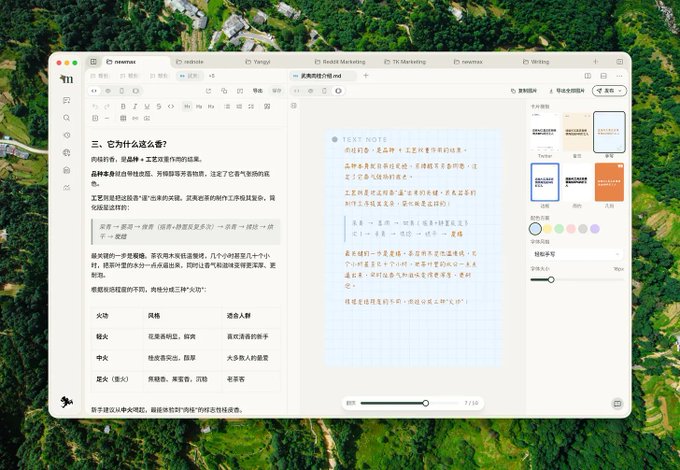
Task: Apply italic formatting with the I icon
Action: coord(135,106)
